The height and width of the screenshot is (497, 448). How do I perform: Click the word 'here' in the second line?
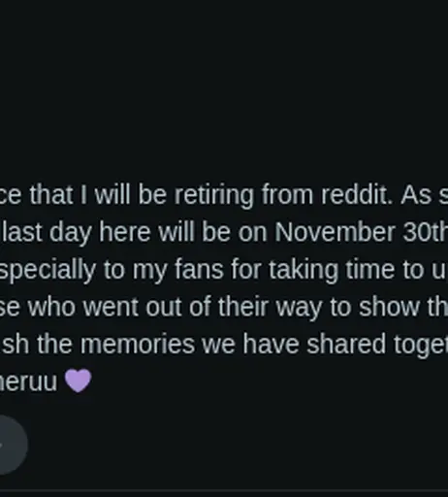click(x=125, y=233)
